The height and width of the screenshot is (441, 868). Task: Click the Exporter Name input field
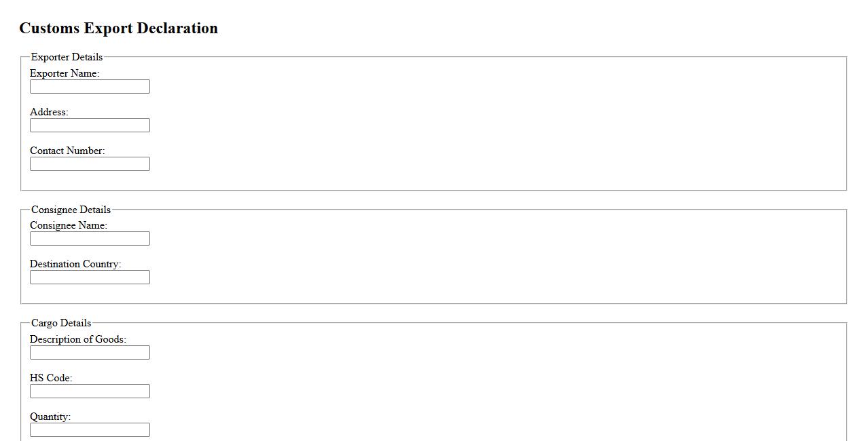point(90,87)
